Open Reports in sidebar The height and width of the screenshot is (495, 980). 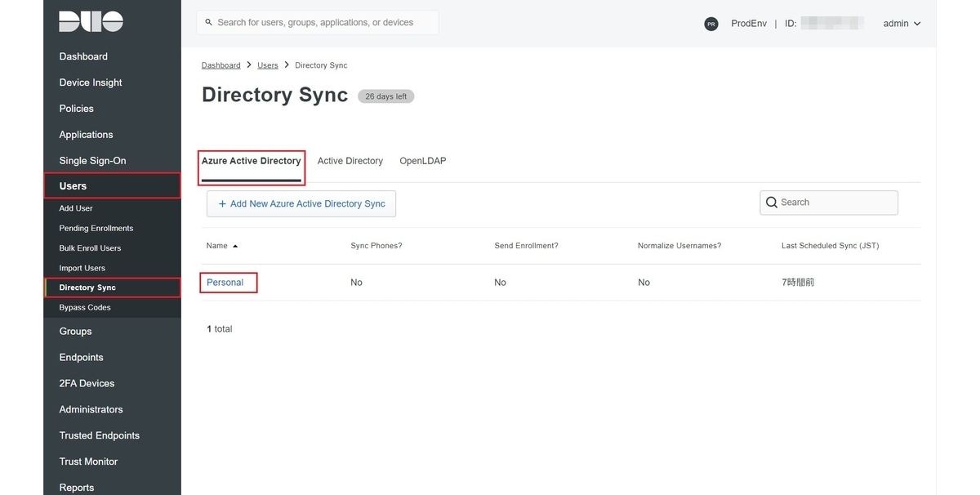pos(76,488)
